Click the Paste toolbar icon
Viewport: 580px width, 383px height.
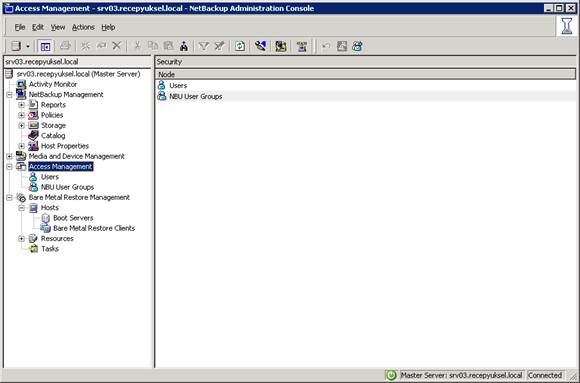[169, 46]
